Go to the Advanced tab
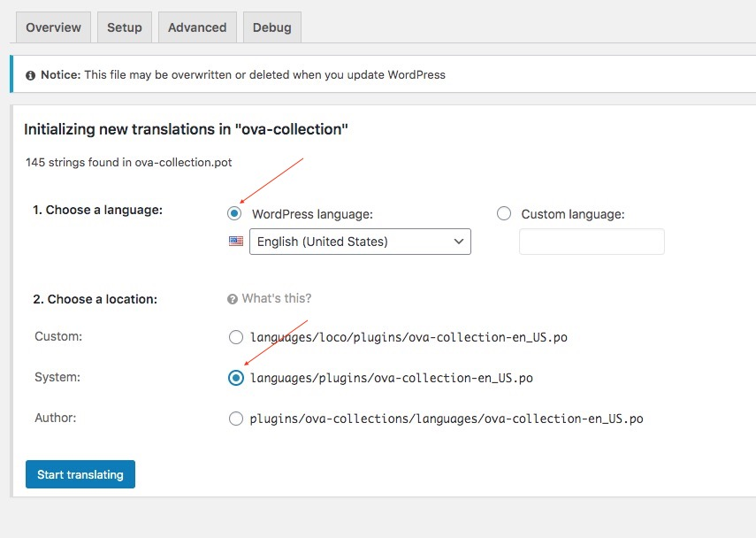The image size is (756, 538). [197, 27]
